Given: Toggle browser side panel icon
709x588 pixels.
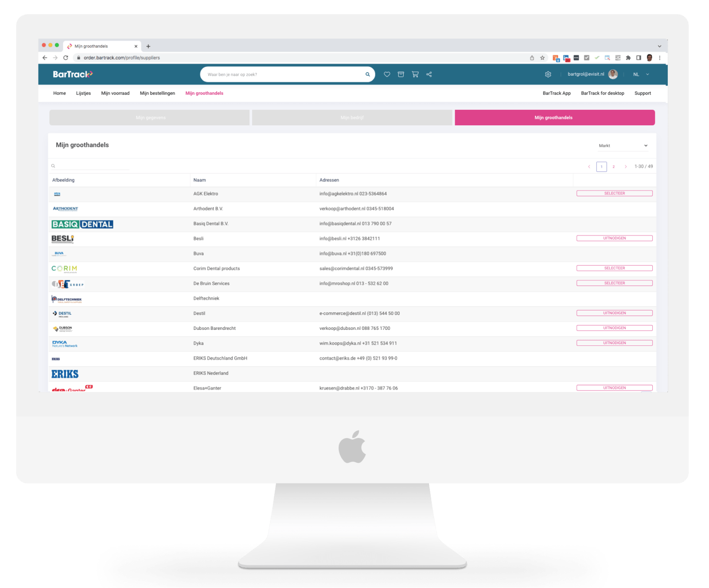Looking at the screenshot, I should tap(639, 58).
